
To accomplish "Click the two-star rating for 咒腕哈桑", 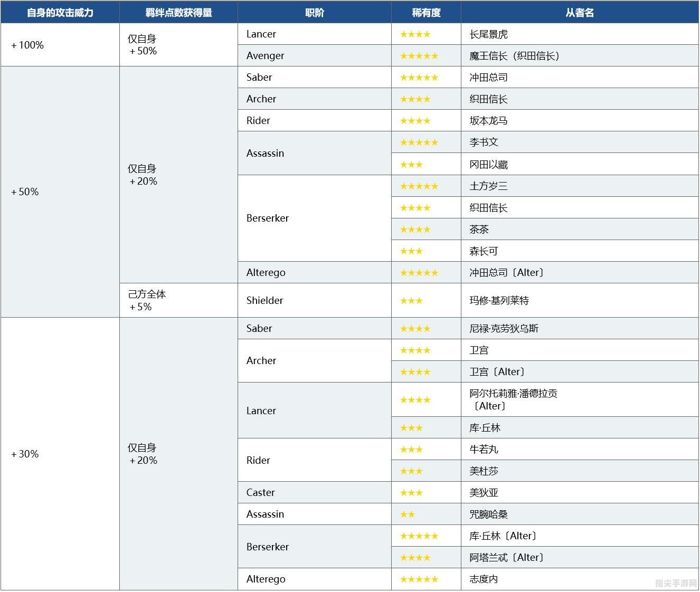I will coord(408,514).
